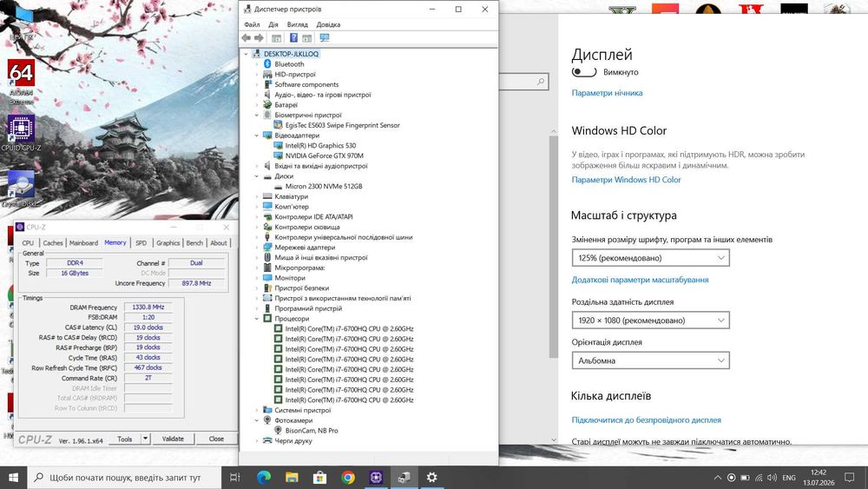Viewport: 868px width, 489px height.
Task: Show hidden tray icons chevron
Action: tap(718, 478)
